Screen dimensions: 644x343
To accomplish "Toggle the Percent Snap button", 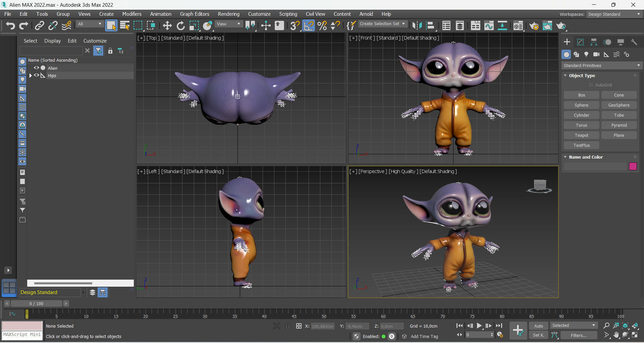I will pos(322,26).
